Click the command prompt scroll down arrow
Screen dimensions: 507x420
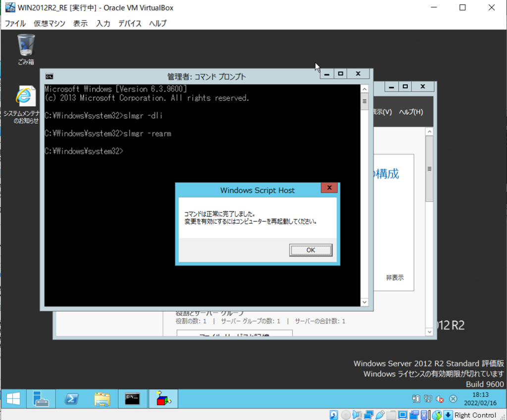click(x=364, y=302)
